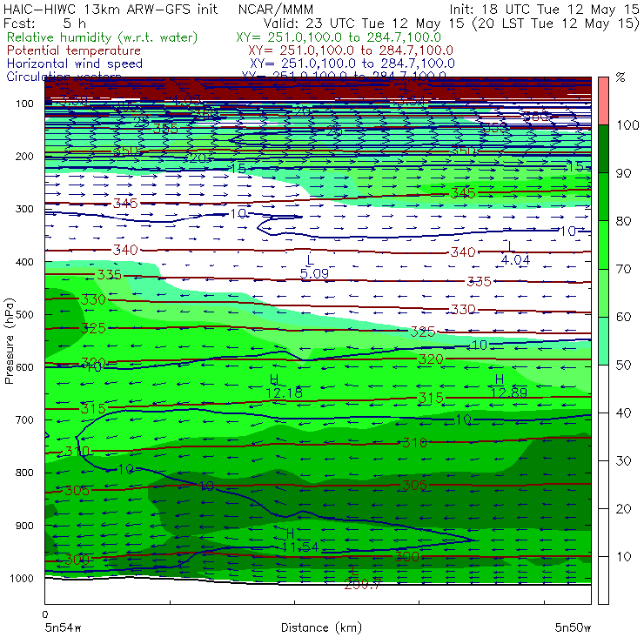The image size is (644, 644).
Task: Click the pink above-100% colorbar segment
Action: [x=603, y=101]
